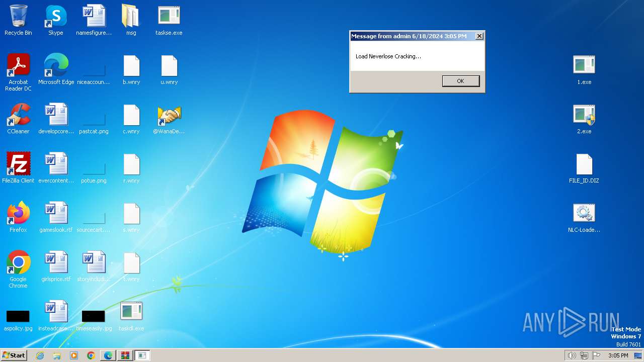Switch to the active application taskbar button
This screenshot has width=644, height=362.
click(142, 355)
